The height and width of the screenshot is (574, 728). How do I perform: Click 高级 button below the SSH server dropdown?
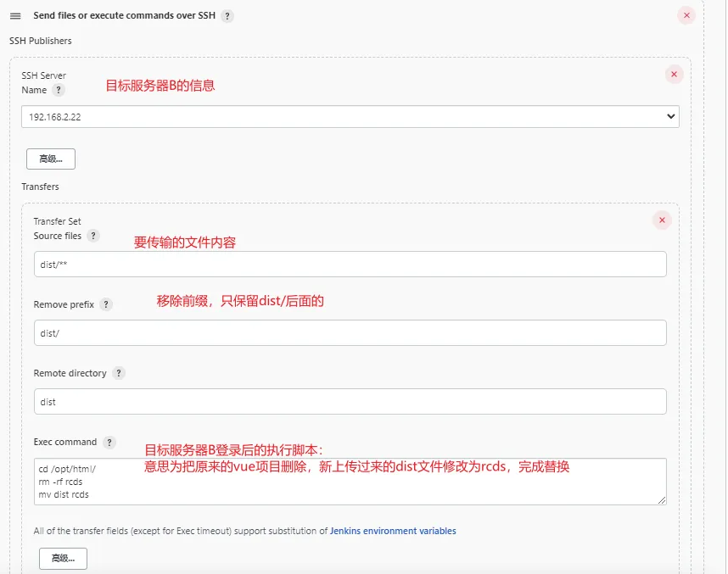(51, 159)
